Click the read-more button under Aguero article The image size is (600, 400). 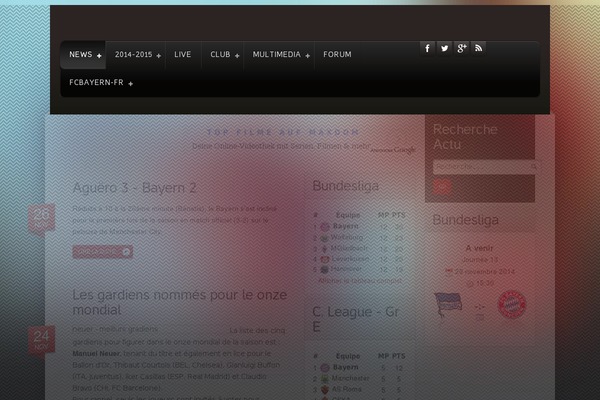point(103,252)
